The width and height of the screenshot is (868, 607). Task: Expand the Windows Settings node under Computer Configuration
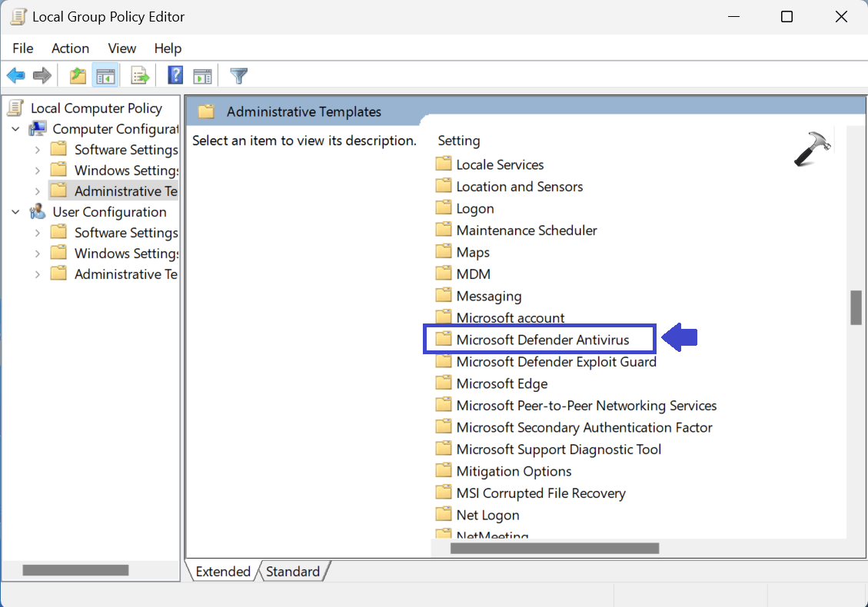tap(37, 170)
